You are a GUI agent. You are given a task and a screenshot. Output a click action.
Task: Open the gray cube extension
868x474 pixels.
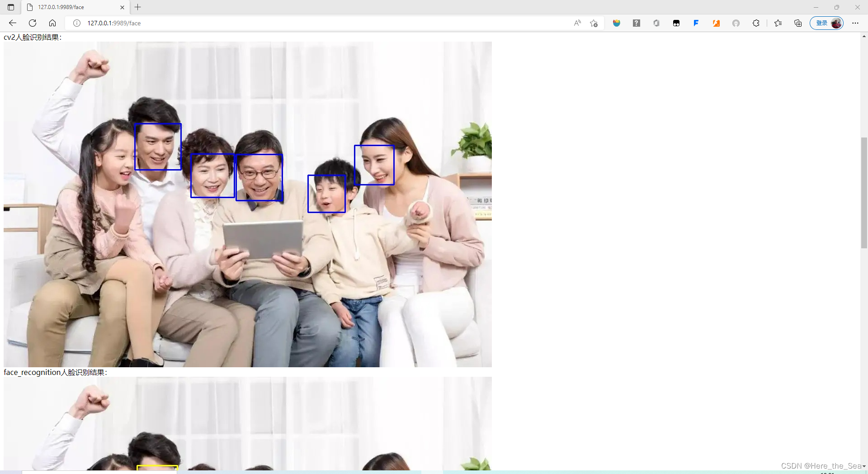point(656,23)
